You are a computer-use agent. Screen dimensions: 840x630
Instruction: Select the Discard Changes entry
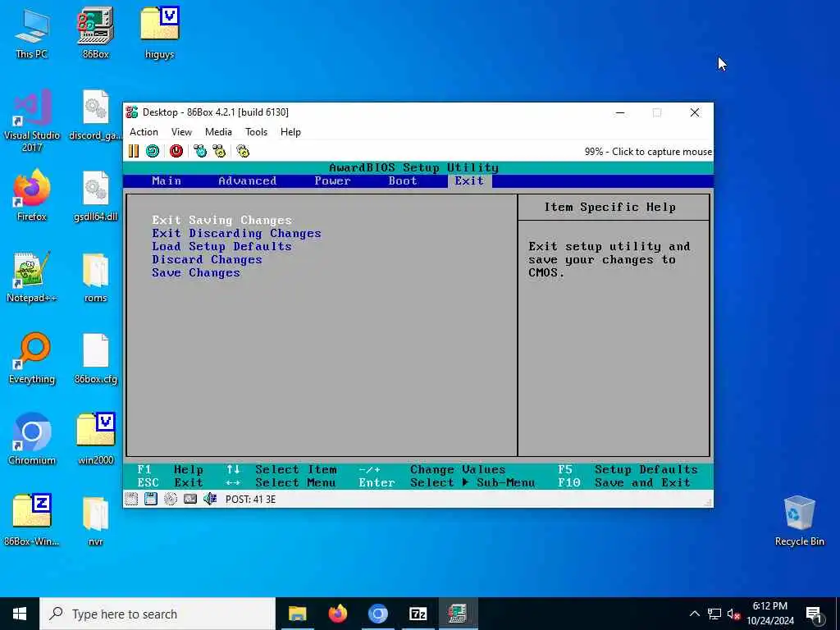pos(207,260)
